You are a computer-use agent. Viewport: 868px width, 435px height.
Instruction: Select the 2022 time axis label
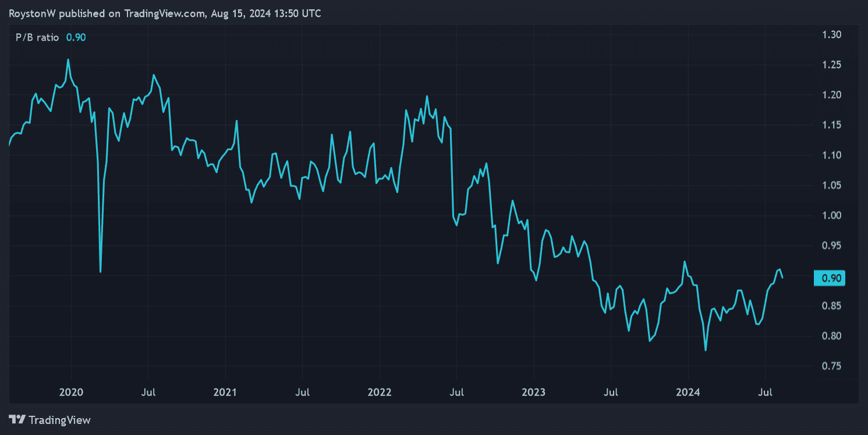pos(380,392)
